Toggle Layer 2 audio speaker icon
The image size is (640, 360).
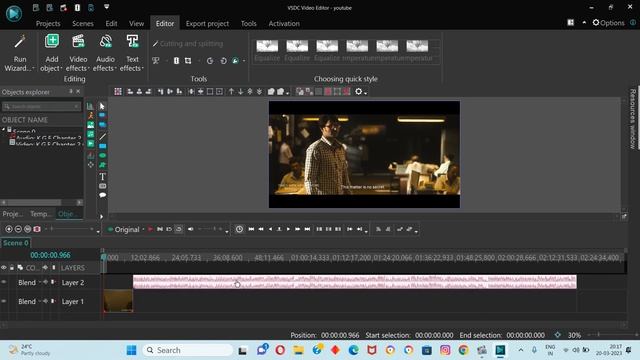click(x=45, y=282)
